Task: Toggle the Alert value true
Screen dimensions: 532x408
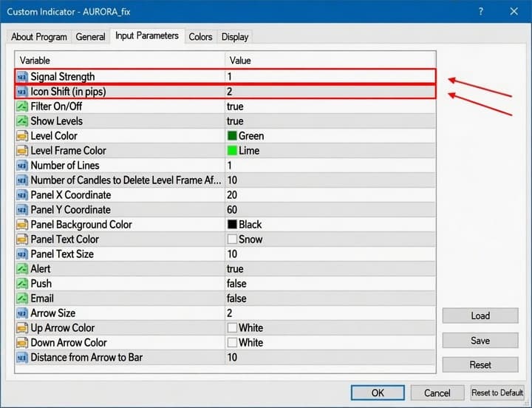Action: pos(330,269)
